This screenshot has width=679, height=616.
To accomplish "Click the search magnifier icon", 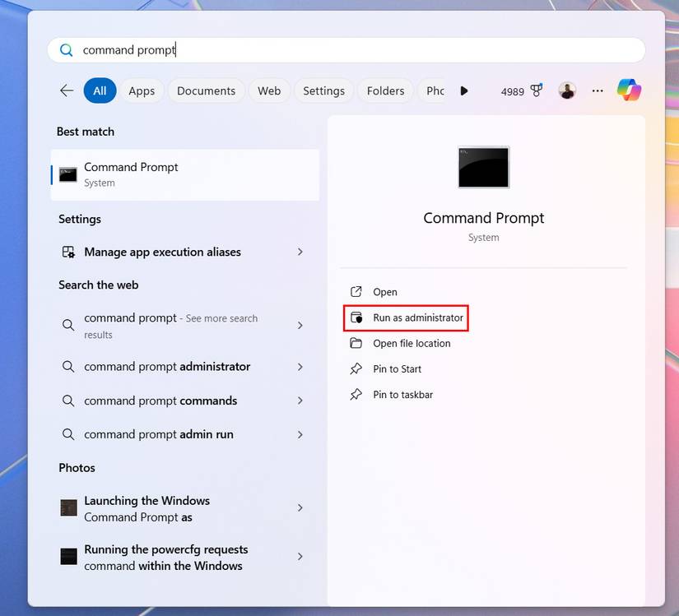I will pos(66,49).
